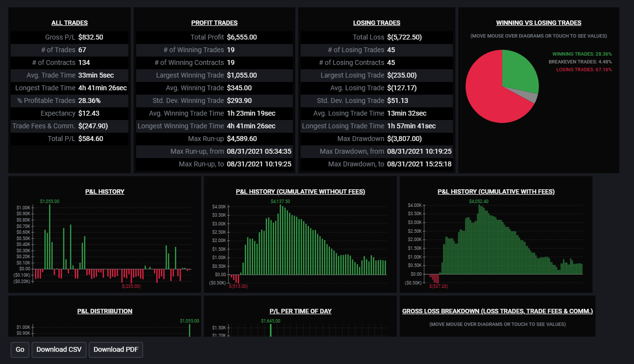Image resolution: width=634 pixels, height=364 pixels.
Task: Click 'P&L HISTORY (CUMULATIVE WITHOUT FEES)' title
Action: click(x=301, y=192)
